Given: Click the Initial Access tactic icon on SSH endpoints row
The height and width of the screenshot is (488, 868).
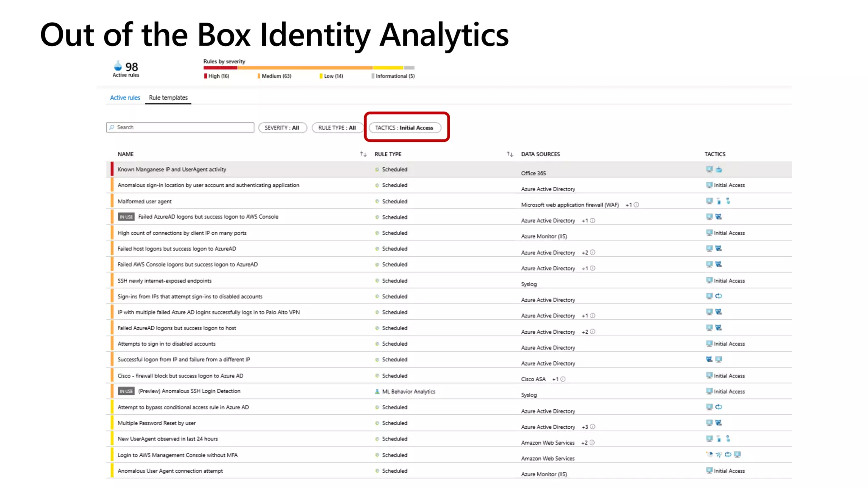Looking at the screenshot, I should 709,280.
